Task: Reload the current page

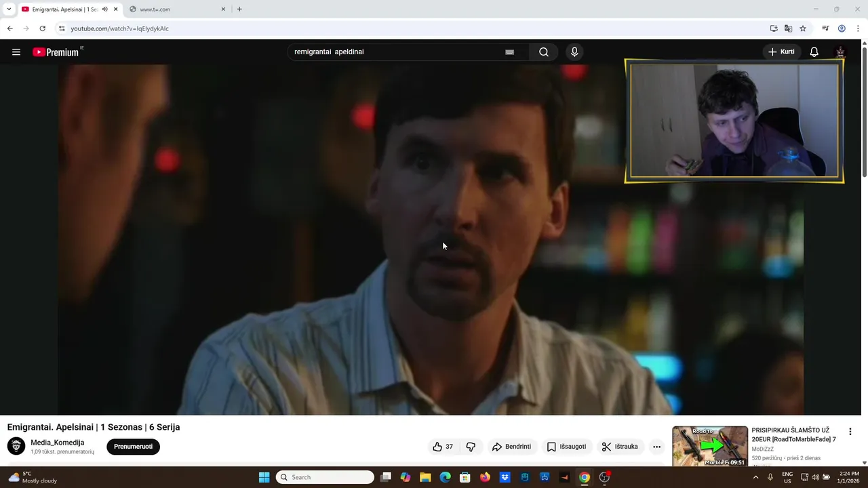Action: click(42, 28)
